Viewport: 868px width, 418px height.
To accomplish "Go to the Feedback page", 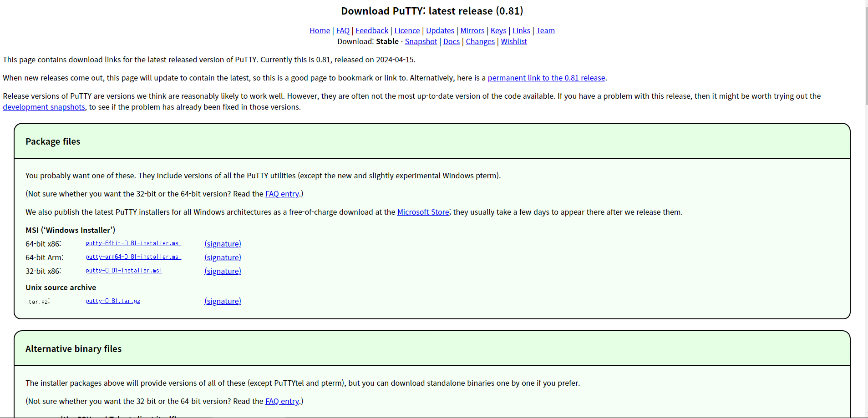I will [372, 30].
